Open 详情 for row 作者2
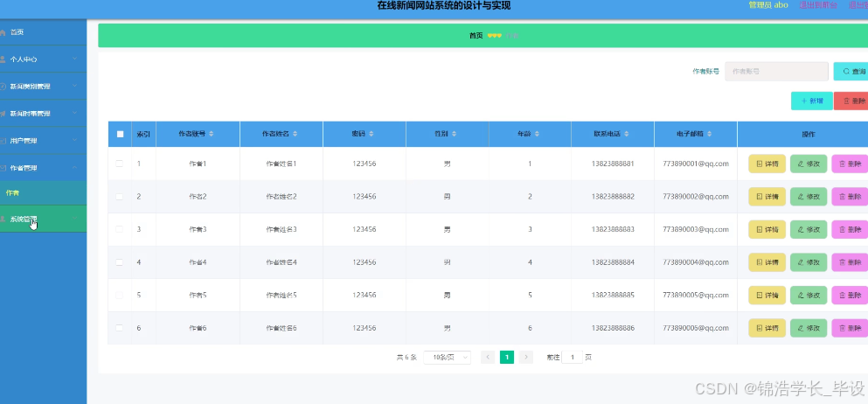 767,197
